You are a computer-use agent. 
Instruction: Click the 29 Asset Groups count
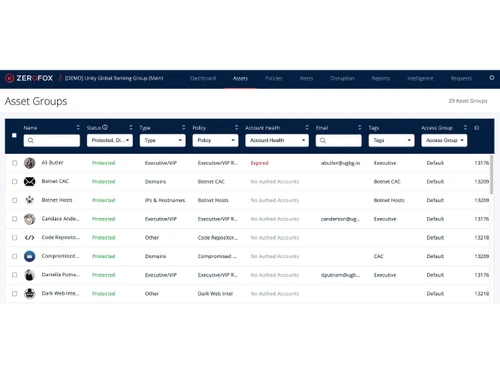pyautogui.click(x=468, y=101)
